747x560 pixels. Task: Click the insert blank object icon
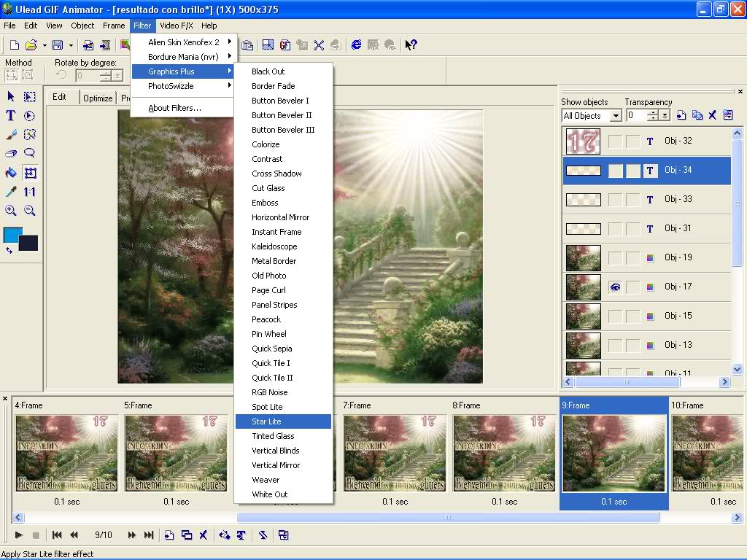click(x=682, y=115)
